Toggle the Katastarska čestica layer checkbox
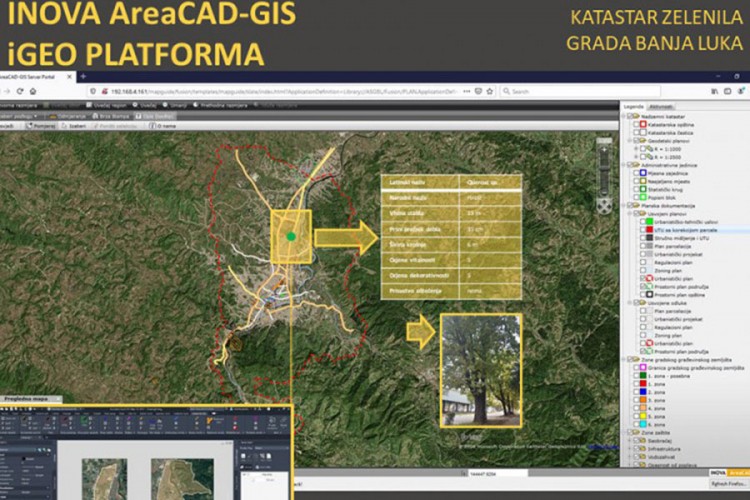Viewport: 750px width, 500px height. point(636,133)
